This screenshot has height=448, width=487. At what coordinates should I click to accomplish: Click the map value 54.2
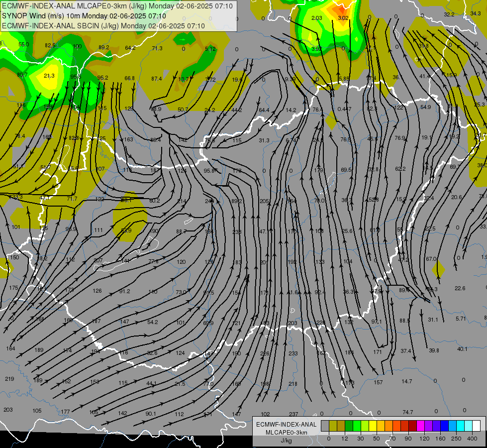[x=153, y=322]
